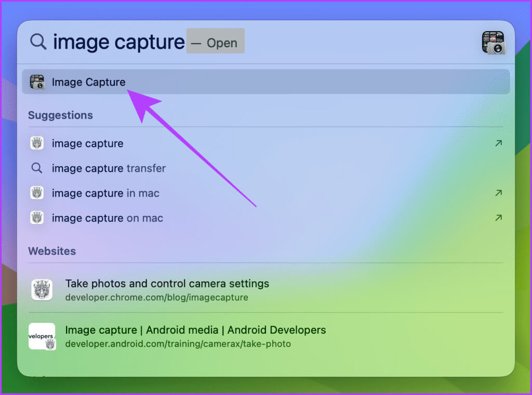The width and height of the screenshot is (532, 395).
Task: Open the Image Capture top hit result
Action: pos(89,82)
